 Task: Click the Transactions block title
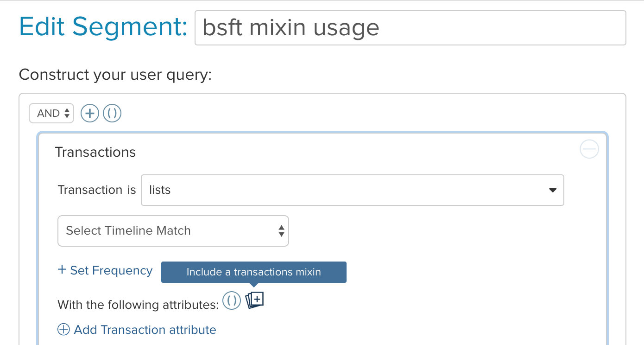click(95, 152)
